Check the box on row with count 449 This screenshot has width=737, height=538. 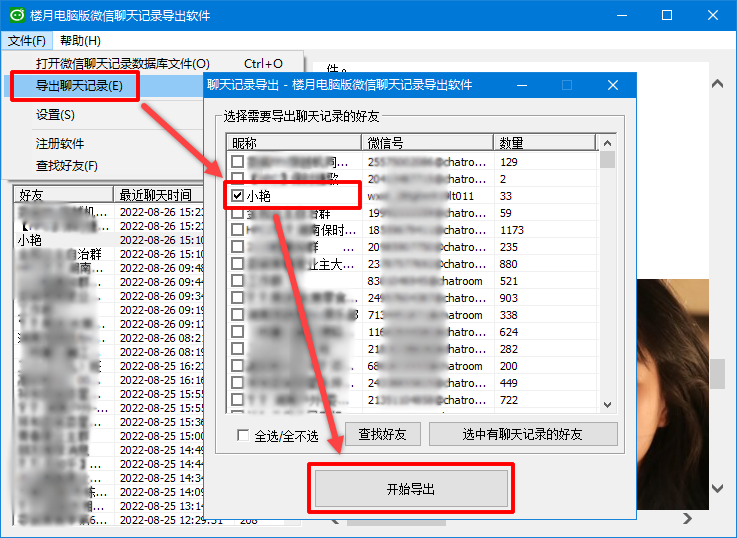(x=237, y=383)
